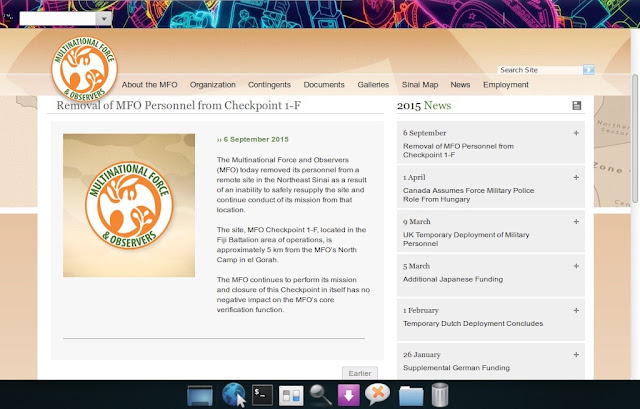Click the Search Site input field
Viewport: 640px width, 409px height.
tap(540, 70)
